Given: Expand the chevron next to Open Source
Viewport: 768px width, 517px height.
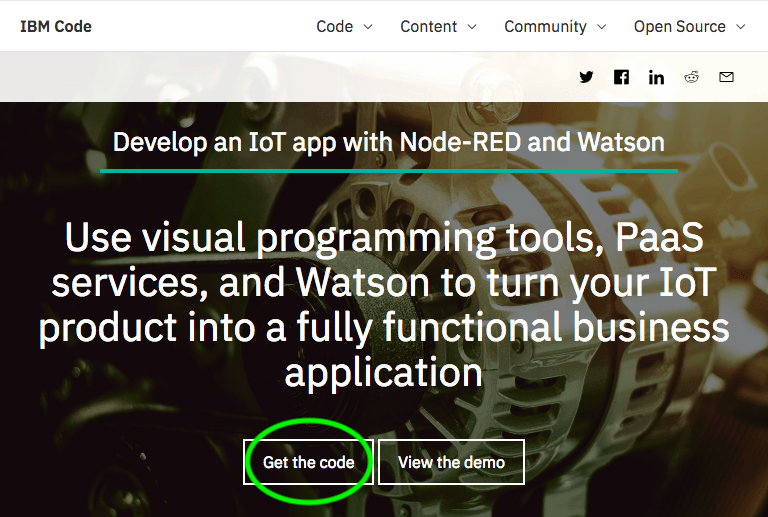Looking at the screenshot, I should [x=741, y=27].
